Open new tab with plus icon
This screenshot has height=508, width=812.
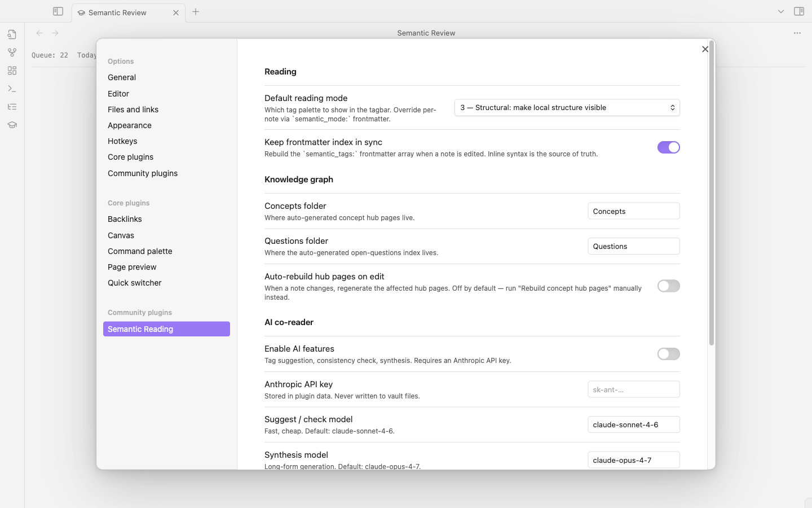[x=196, y=12]
